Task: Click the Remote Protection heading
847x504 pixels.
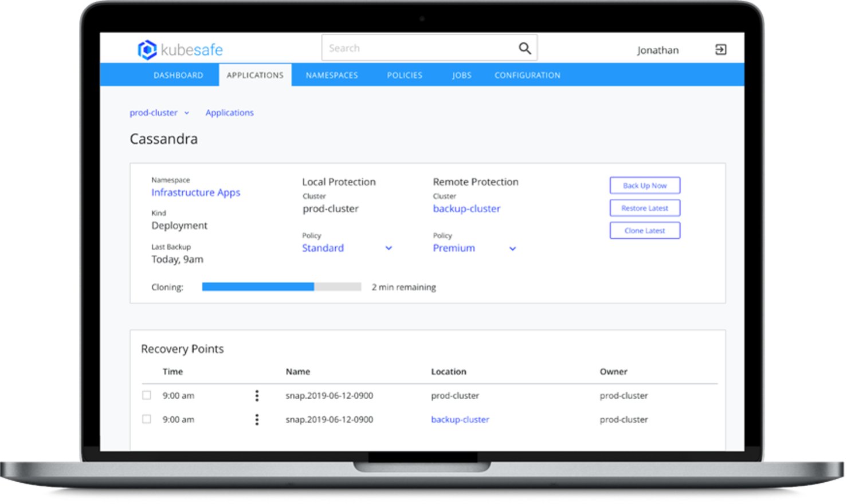Action: tap(476, 182)
